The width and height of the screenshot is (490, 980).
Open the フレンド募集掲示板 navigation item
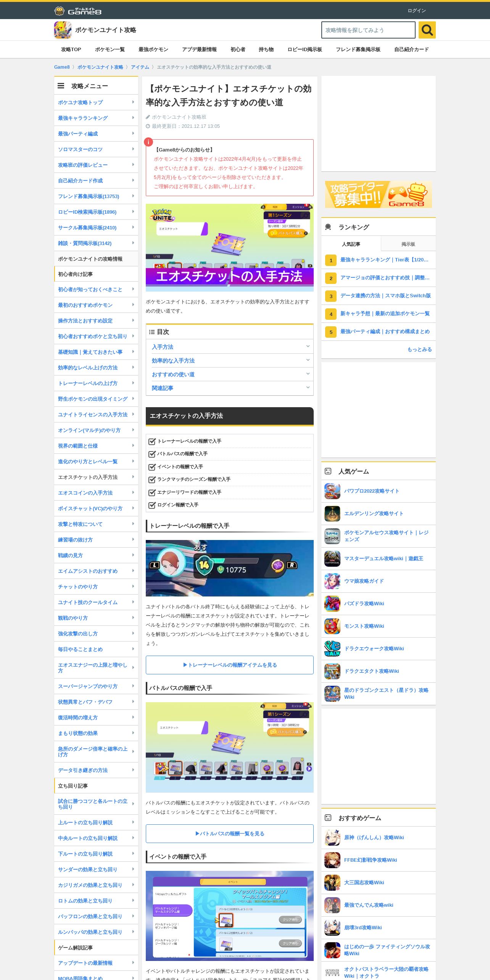pyautogui.click(x=358, y=50)
